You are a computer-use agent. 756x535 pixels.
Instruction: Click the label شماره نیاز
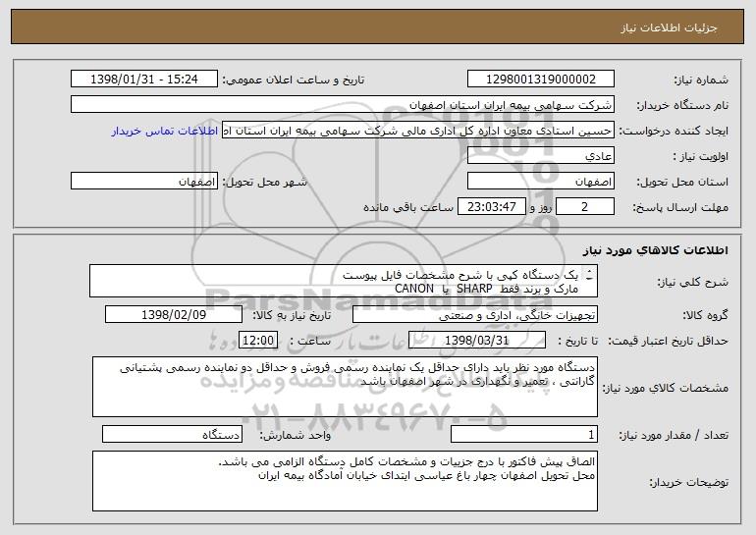[x=701, y=80]
